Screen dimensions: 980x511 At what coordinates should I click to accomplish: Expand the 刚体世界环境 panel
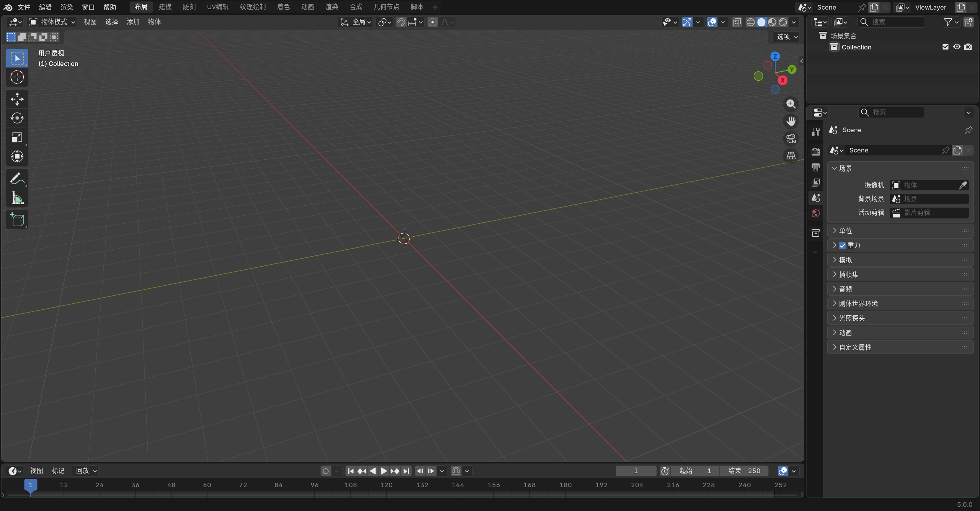coord(900,304)
